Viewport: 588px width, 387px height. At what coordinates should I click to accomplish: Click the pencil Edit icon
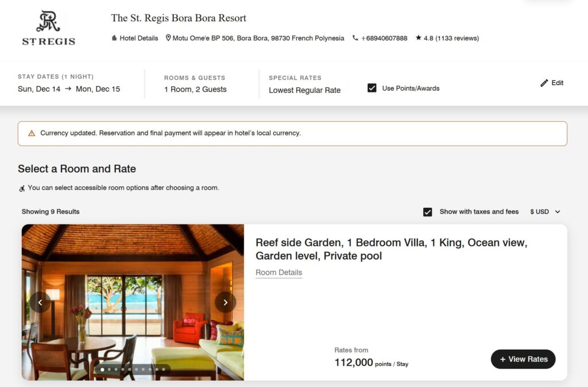pyautogui.click(x=544, y=83)
